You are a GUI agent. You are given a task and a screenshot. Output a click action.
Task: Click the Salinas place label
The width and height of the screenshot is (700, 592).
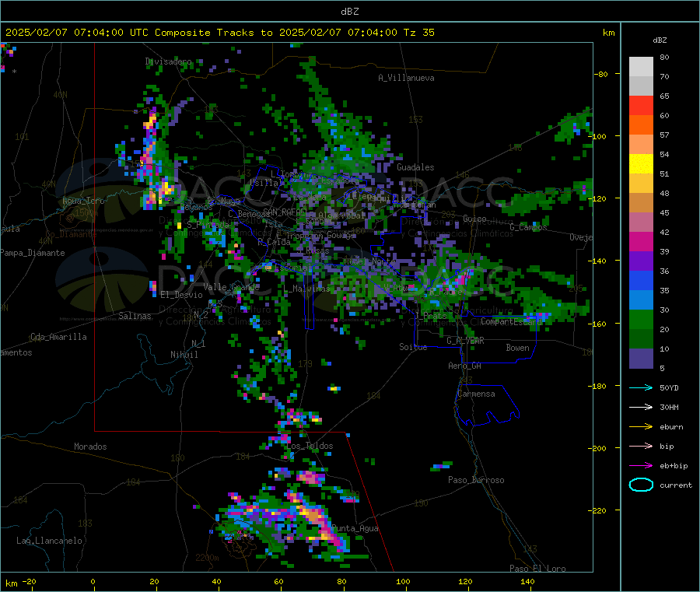(x=135, y=316)
